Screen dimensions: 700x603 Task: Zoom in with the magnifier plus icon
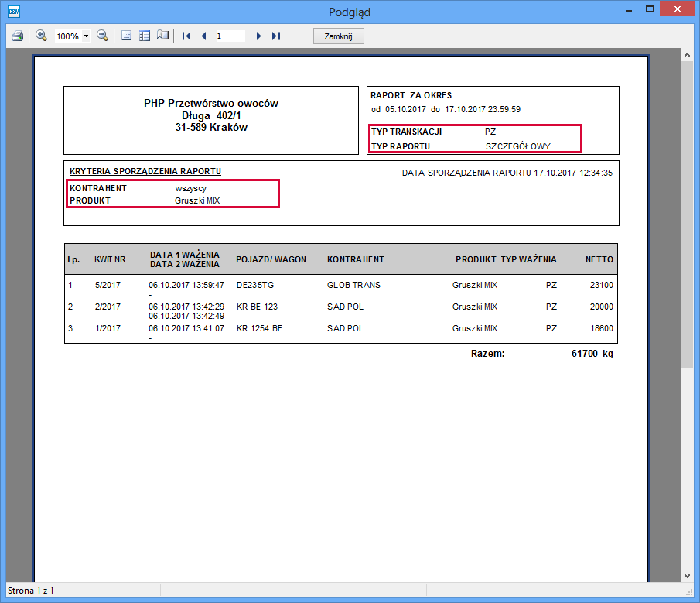coord(42,36)
